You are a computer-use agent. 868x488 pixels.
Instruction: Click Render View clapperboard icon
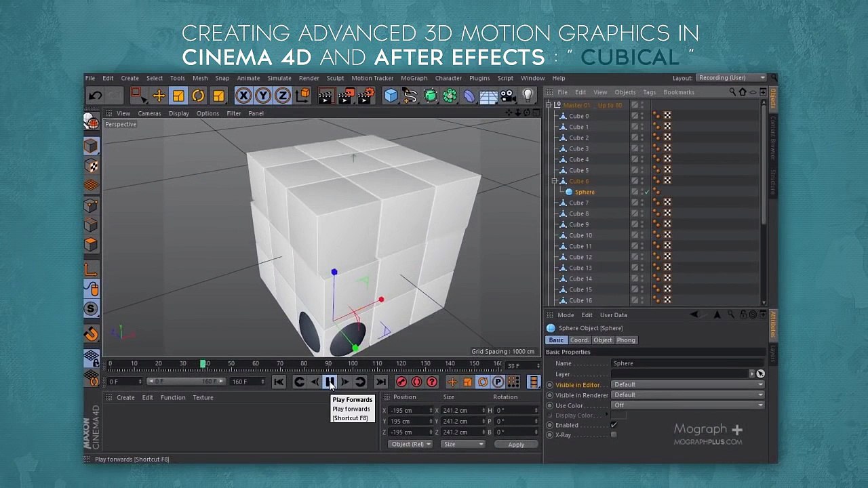[x=325, y=96]
